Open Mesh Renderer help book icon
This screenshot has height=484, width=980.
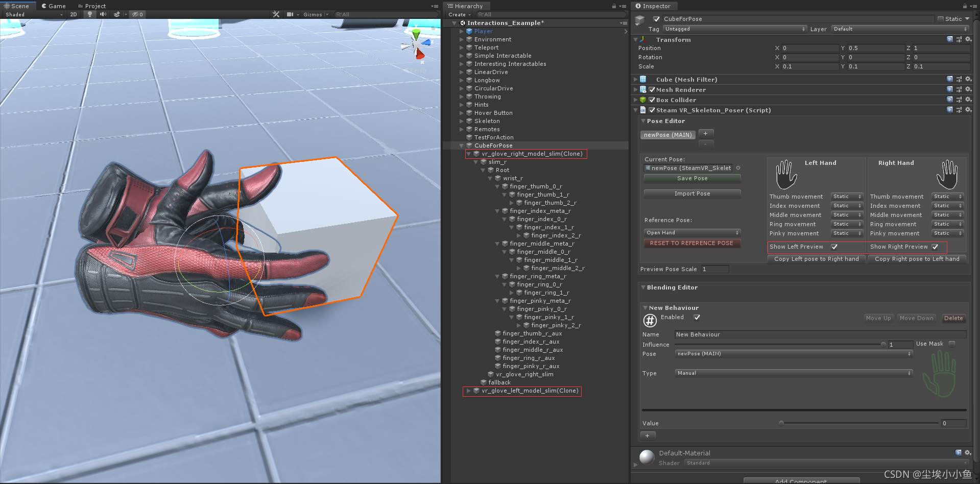click(x=949, y=89)
